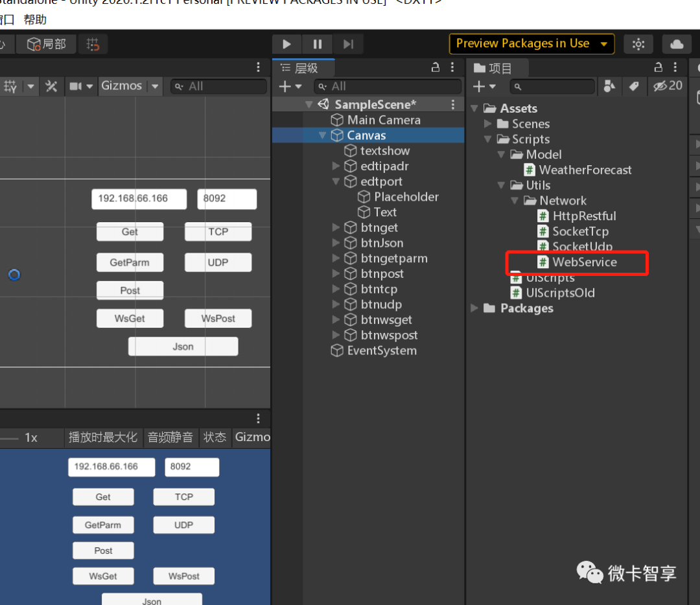Select the WeatherForecast script
The width and height of the screenshot is (700, 605).
coord(577,170)
